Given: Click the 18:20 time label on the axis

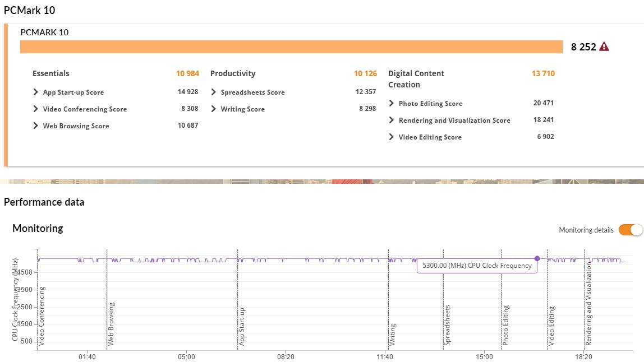Looking at the screenshot, I should click(x=583, y=356).
